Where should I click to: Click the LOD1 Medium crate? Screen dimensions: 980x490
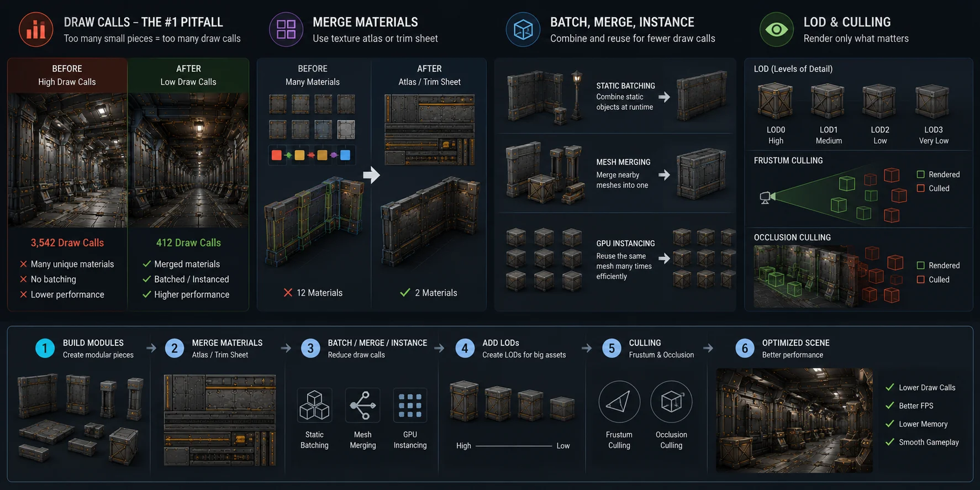click(828, 101)
